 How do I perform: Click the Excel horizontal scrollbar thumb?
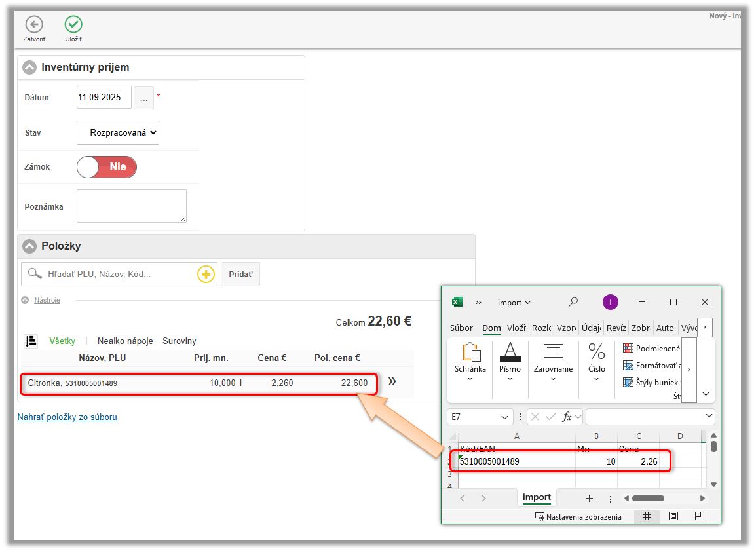pyautogui.click(x=647, y=499)
